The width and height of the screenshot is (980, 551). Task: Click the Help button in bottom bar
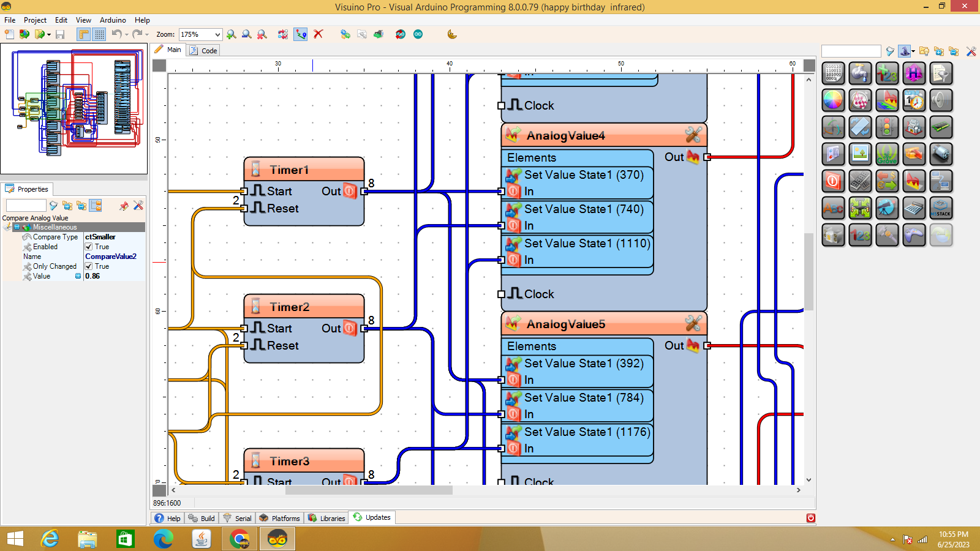(x=168, y=518)
